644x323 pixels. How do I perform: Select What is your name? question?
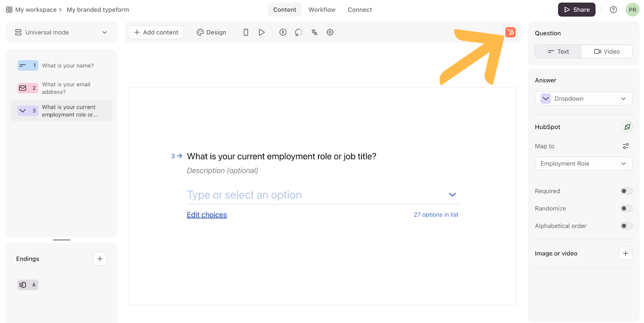pos(62,65)
